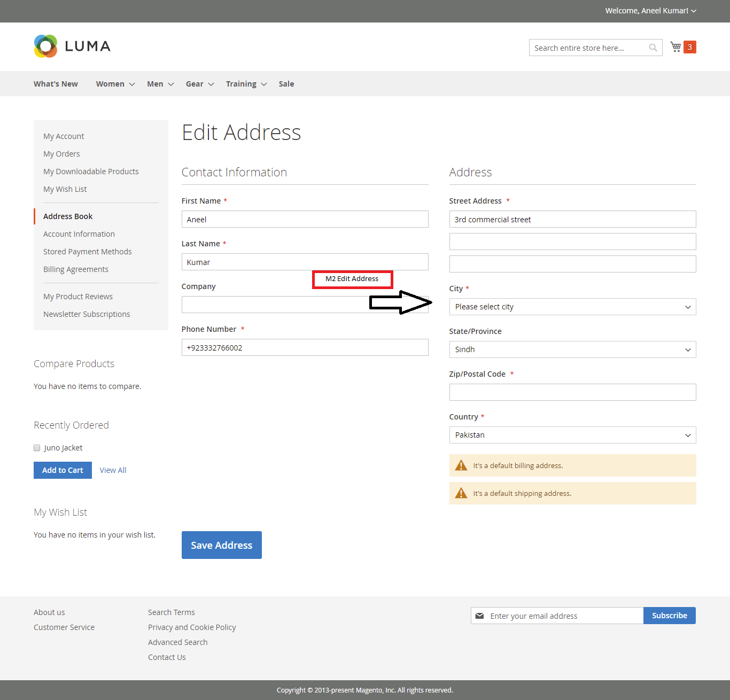Click the search magnifier icon
This screenshot has width=730, height=700.
(x=653, y=48)
